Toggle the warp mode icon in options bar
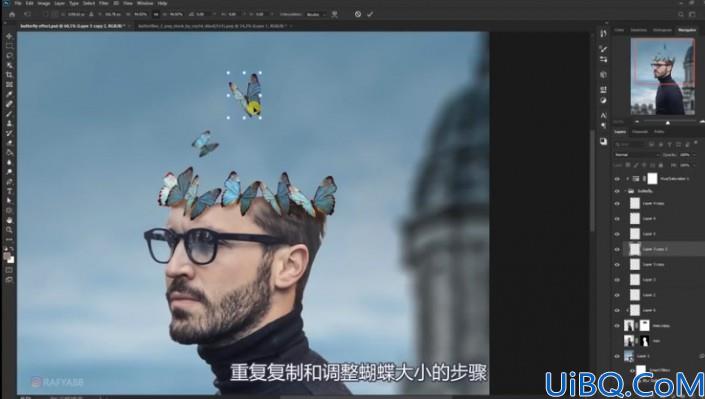The image size is (705, 399). pyautogui.click(x=335, y=14)
